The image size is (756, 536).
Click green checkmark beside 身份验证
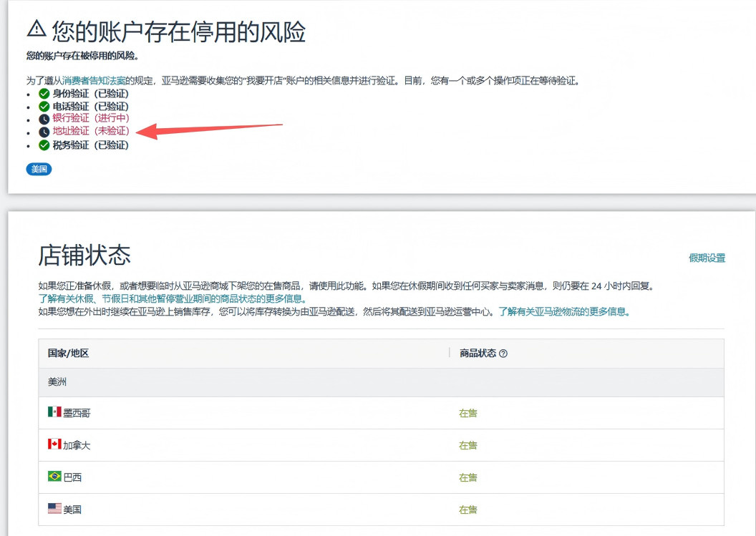point(44,94)
